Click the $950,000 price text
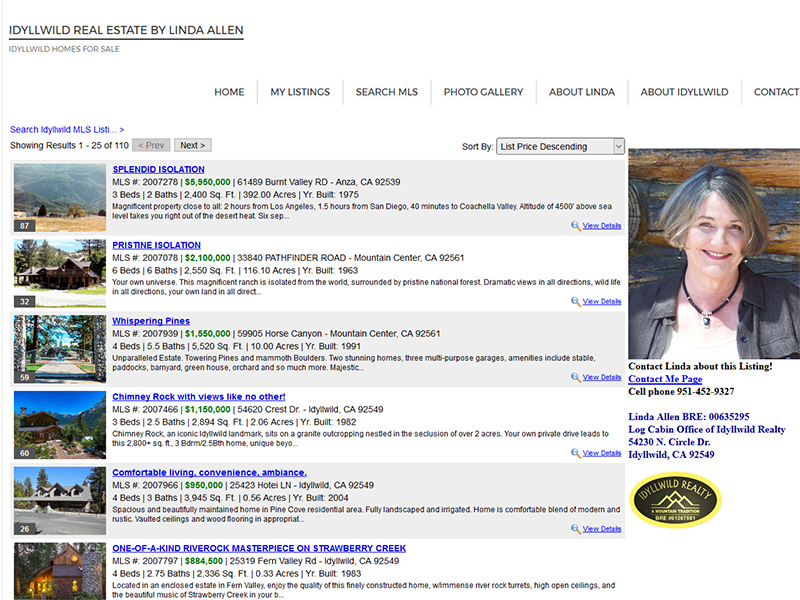800x600 pixels. click(x=204, y=486)
